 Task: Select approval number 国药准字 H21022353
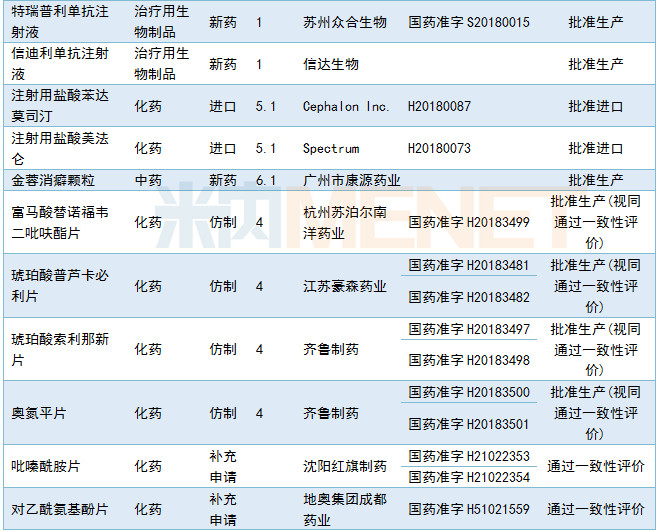[469, 456]
